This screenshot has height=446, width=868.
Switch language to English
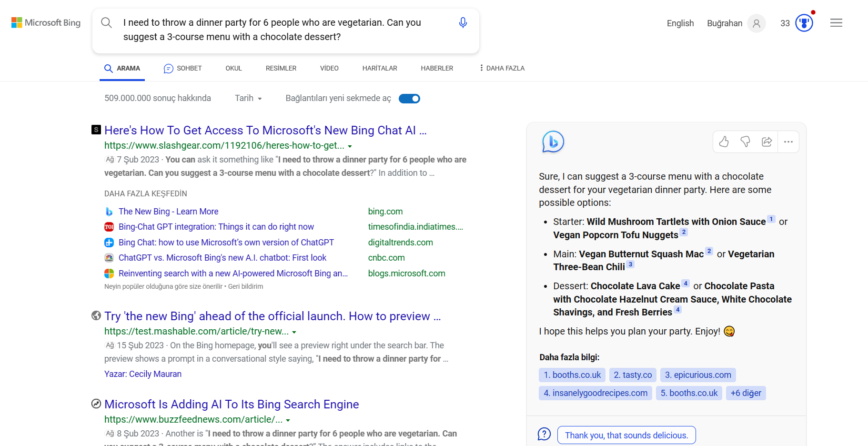coord(680,23)
